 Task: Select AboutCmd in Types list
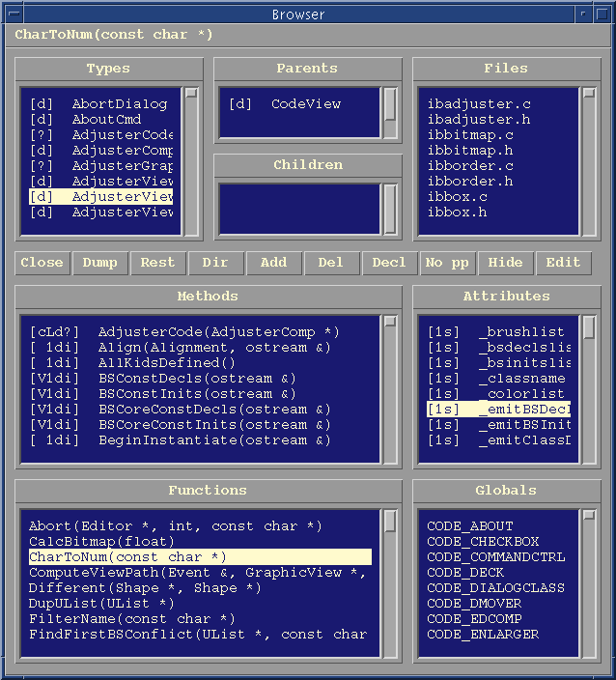click(101, 120)
